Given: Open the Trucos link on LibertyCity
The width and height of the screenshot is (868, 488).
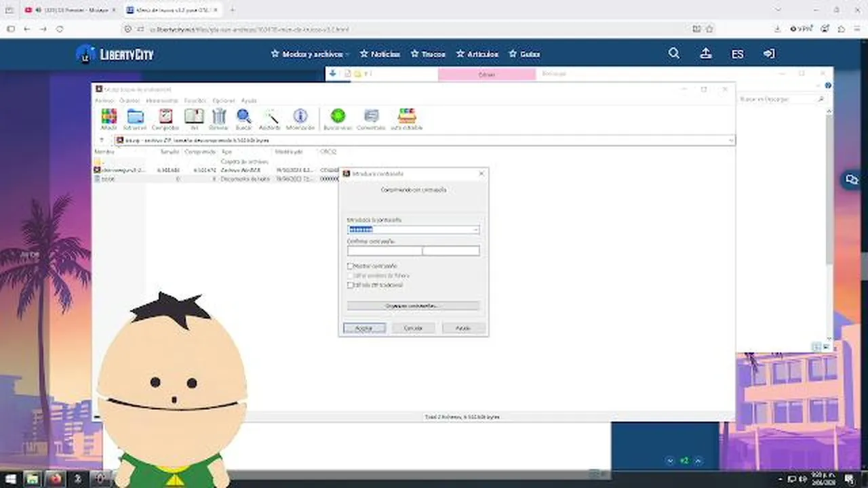Looking at the screenshot, I should (x=428, y=54).
